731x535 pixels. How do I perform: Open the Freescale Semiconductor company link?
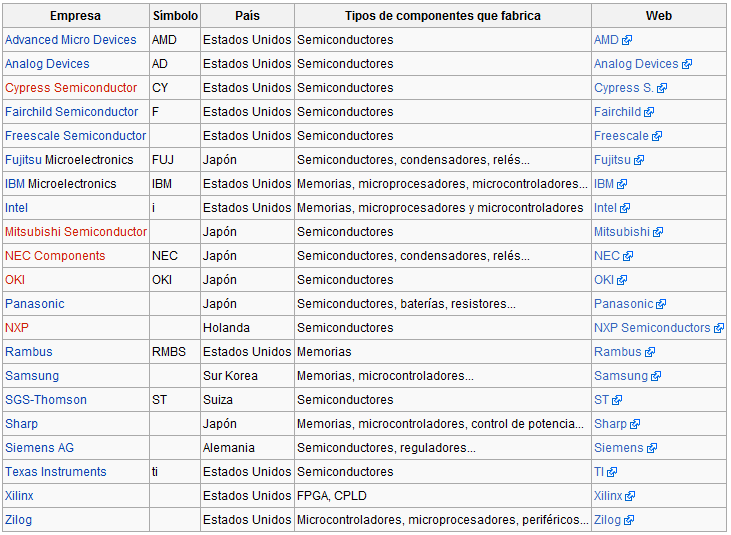[76, 136]
